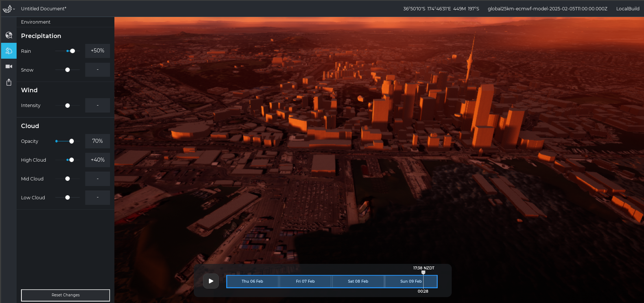Click the Environment panel header

36,22
